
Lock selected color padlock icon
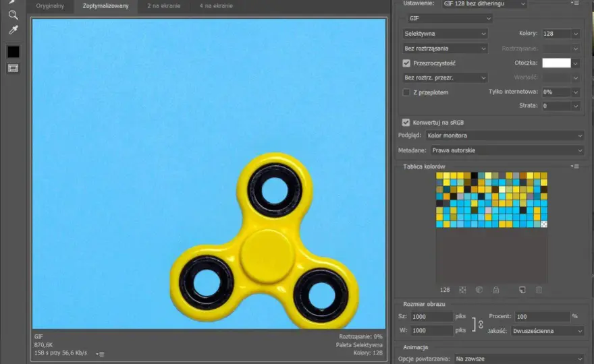[496, 290]
